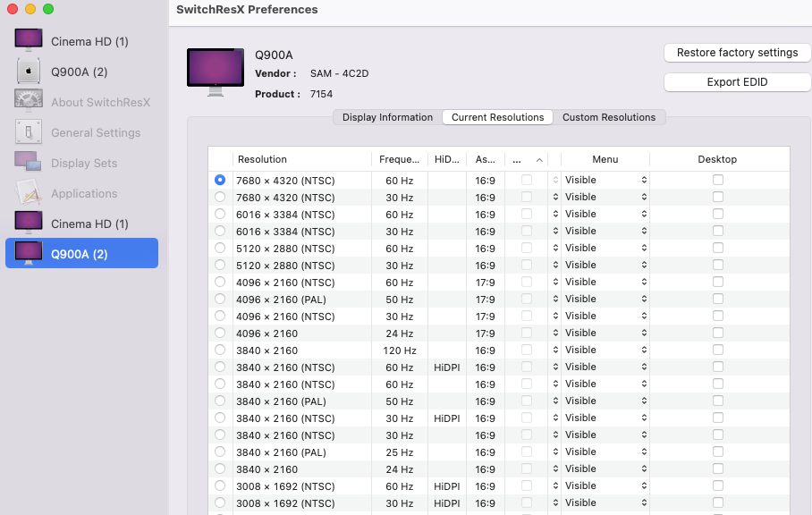Open Menu dropdown for 3008 × 1692 60 Hz

(x=605, y=486)
